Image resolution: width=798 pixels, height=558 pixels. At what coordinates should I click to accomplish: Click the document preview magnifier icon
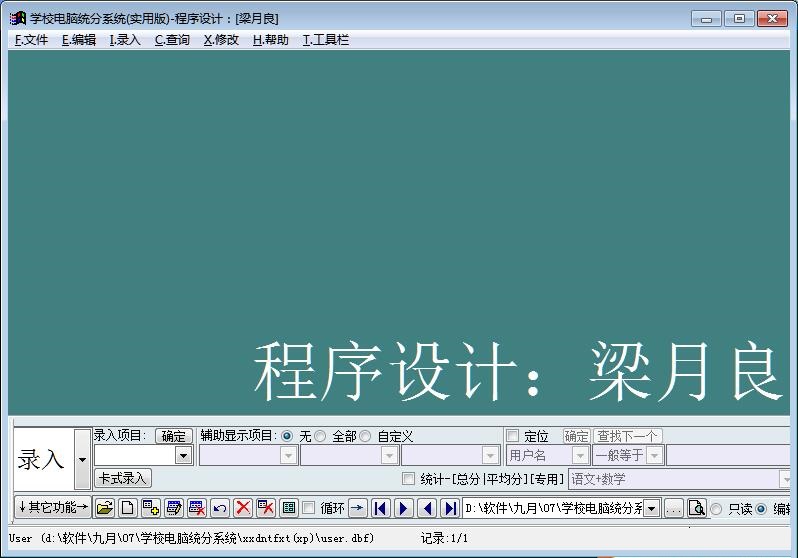click(x=697, y=508)
